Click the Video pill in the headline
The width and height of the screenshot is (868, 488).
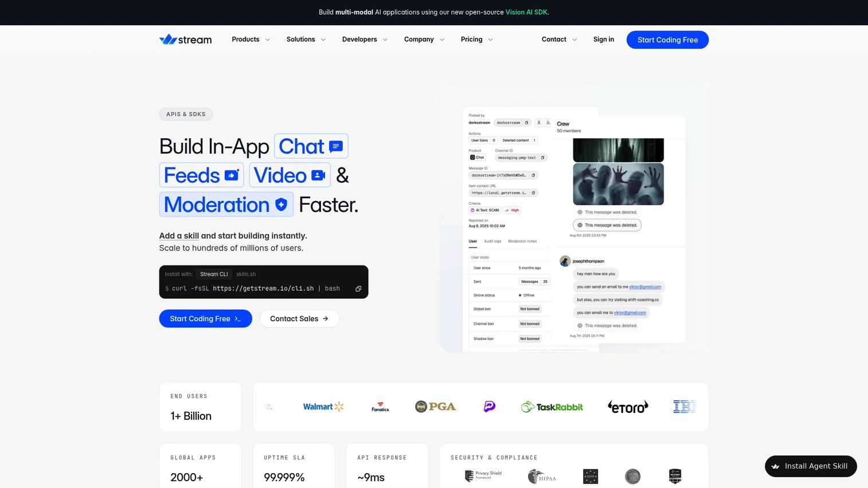290,175
